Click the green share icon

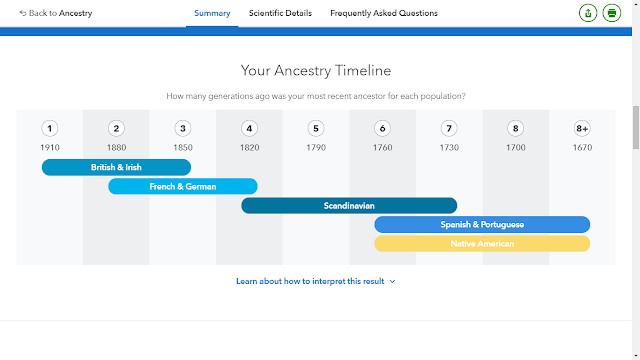coord(588,13)
